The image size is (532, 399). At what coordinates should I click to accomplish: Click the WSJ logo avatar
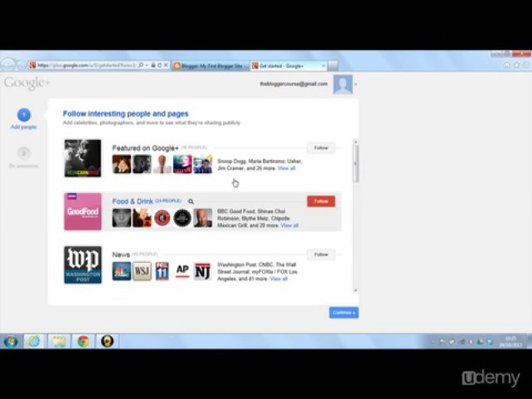click(142, 271)
